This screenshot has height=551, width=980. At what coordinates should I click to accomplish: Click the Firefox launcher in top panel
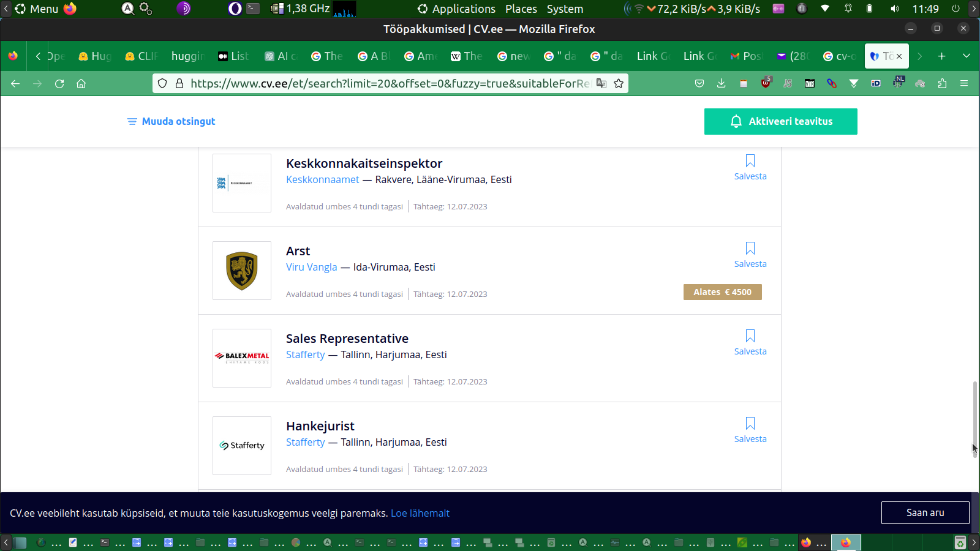click(70, 9)
